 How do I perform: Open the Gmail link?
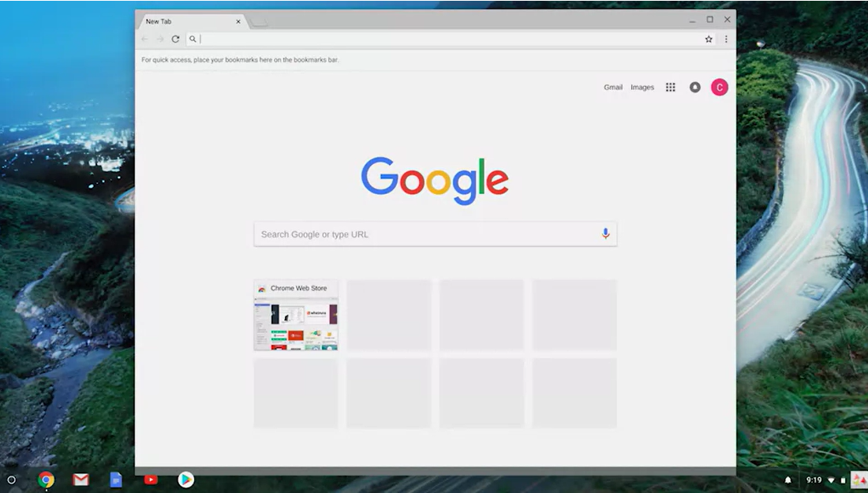[613, 87]
